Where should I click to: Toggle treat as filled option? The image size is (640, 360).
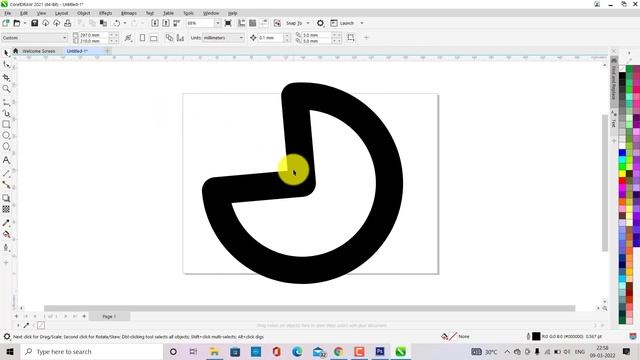click(351, 38)
